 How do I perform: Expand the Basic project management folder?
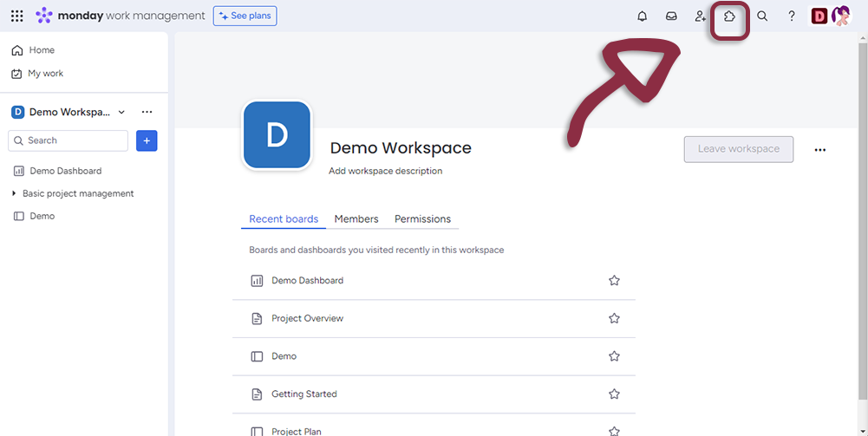[14, 193]
